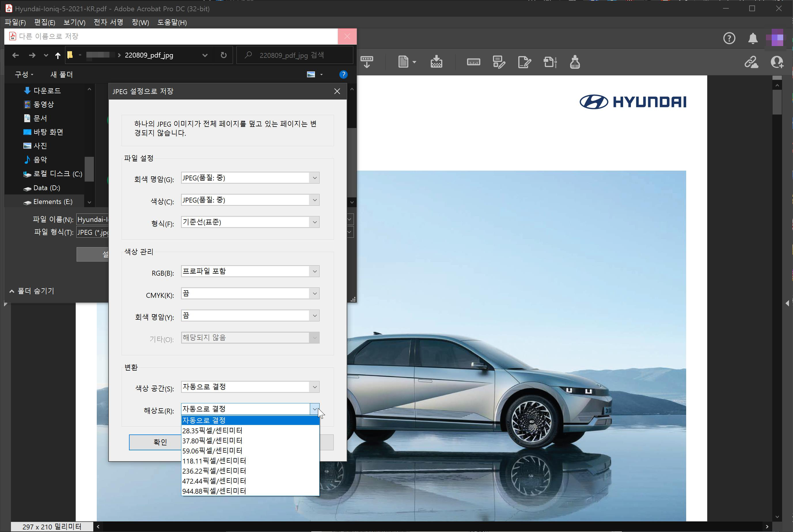
Task: Open the 회색 명암(G) quality dropdown
Action: tap(314, 178)
